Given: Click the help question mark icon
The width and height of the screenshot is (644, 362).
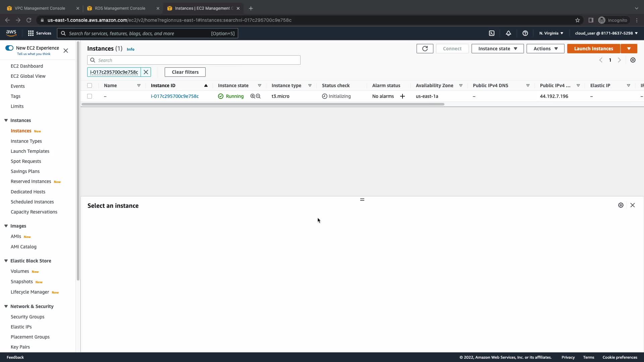Looking at the screenshot, I should tap(525, 33).
